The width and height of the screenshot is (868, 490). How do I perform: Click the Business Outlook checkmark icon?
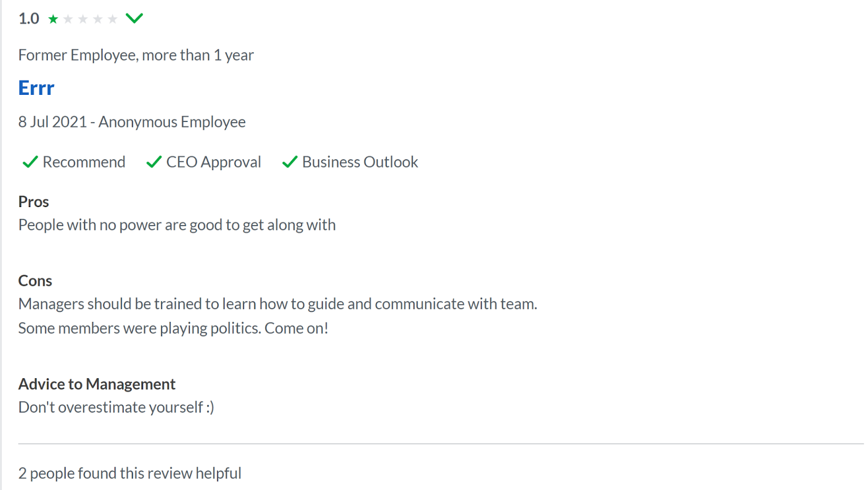[290, 162]
